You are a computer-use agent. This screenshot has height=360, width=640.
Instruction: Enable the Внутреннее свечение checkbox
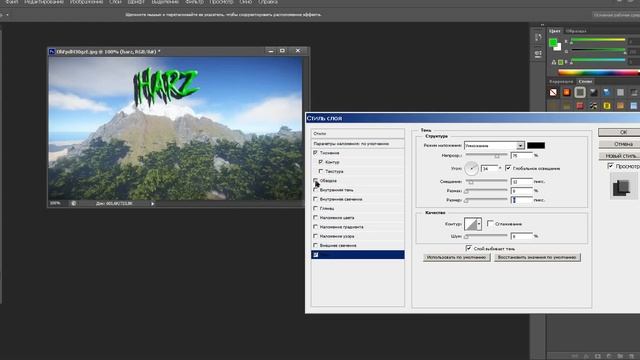[x=315, y=199]
